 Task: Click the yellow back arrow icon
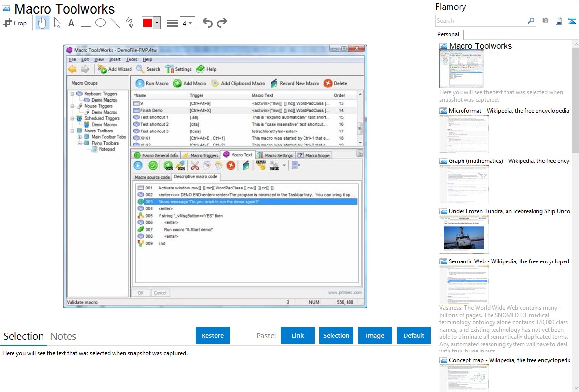tap(72, 69)
